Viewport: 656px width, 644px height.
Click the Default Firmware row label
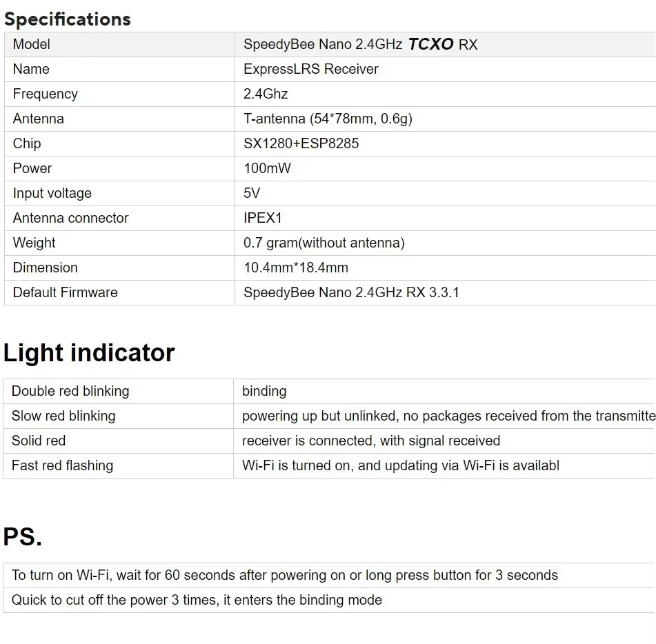[x=66, y=292]
